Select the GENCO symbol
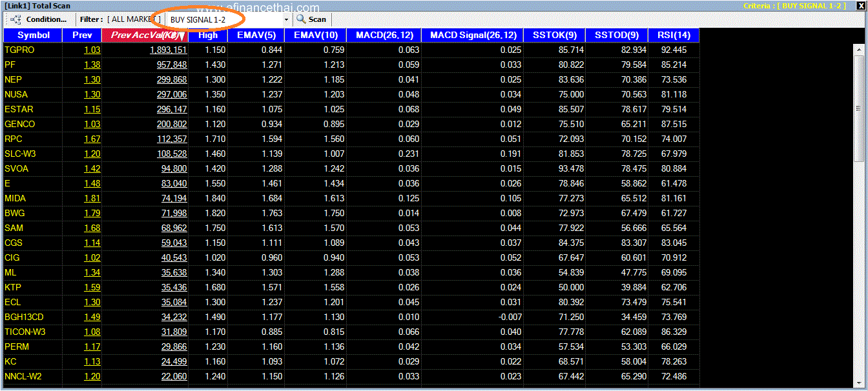The height and width of the screenshot is (391, 868). [x=20, y=124]
